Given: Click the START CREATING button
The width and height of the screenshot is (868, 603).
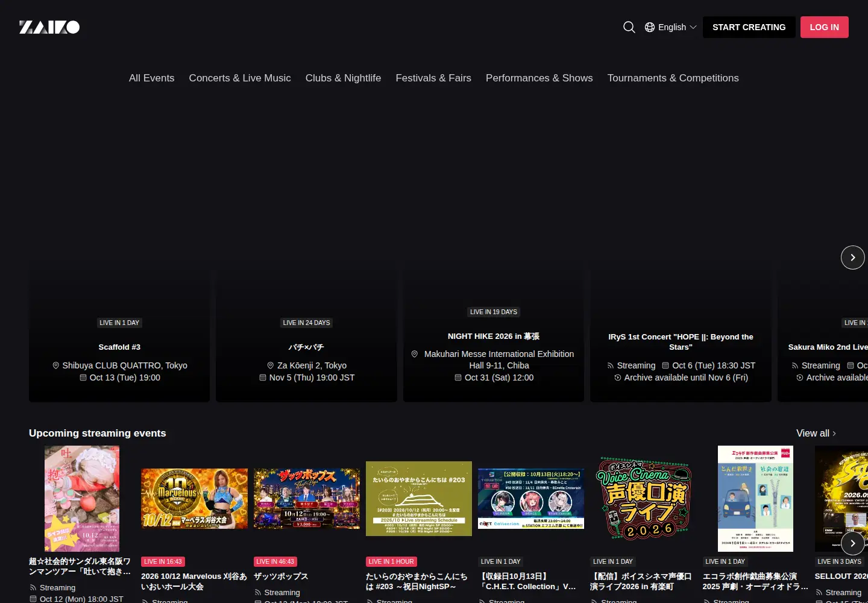Looking at the screenshot, I should 749,27.
